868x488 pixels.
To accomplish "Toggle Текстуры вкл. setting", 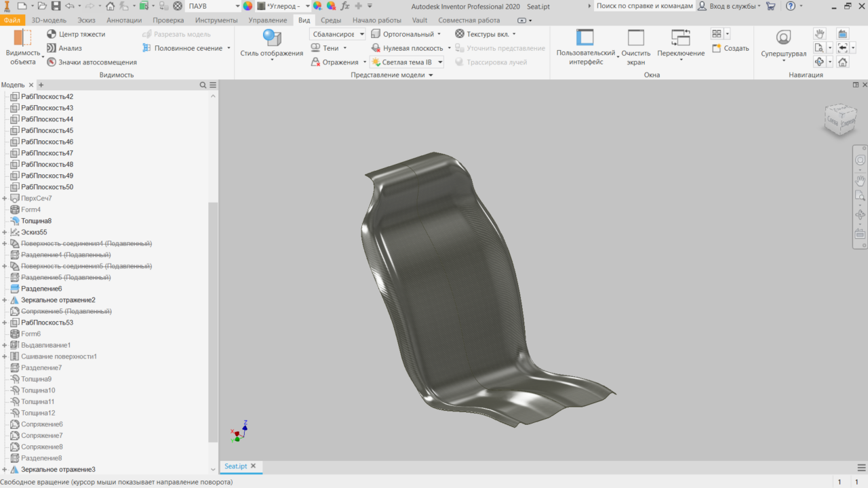I will pyautogui.click(x=485, y=34).
